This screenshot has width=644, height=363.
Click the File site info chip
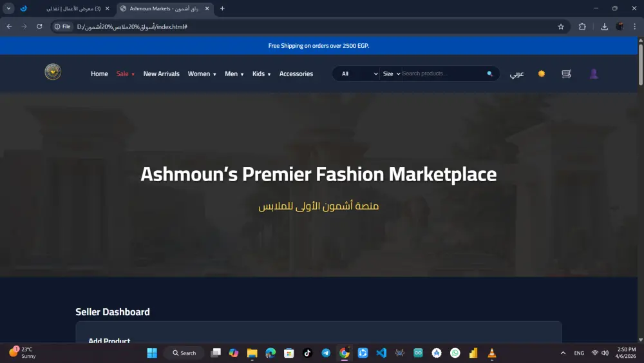click(x=63, y=26)
